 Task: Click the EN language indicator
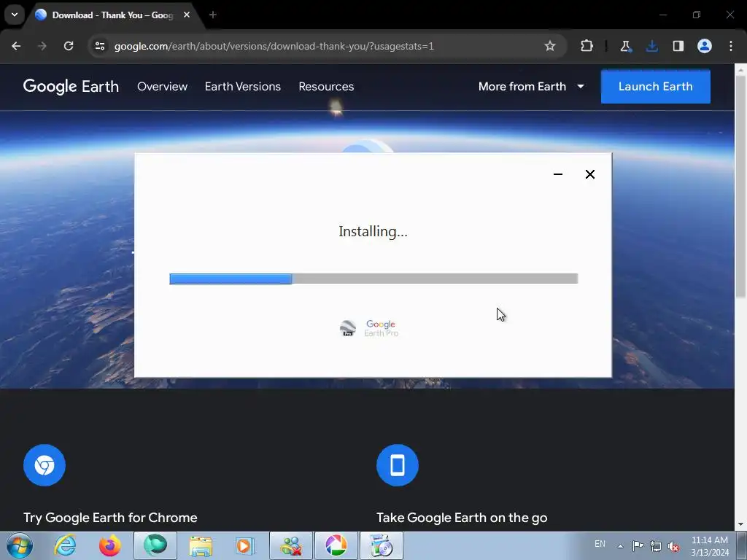point(600,544)
